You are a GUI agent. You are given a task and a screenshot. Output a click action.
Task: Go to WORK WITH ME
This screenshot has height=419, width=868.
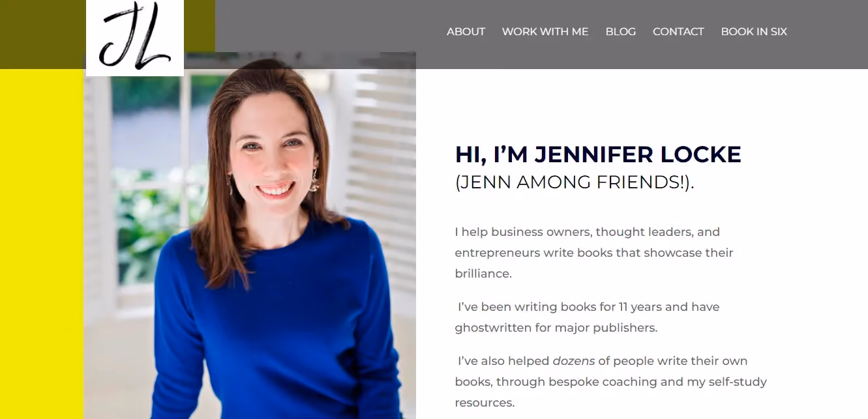545,31
